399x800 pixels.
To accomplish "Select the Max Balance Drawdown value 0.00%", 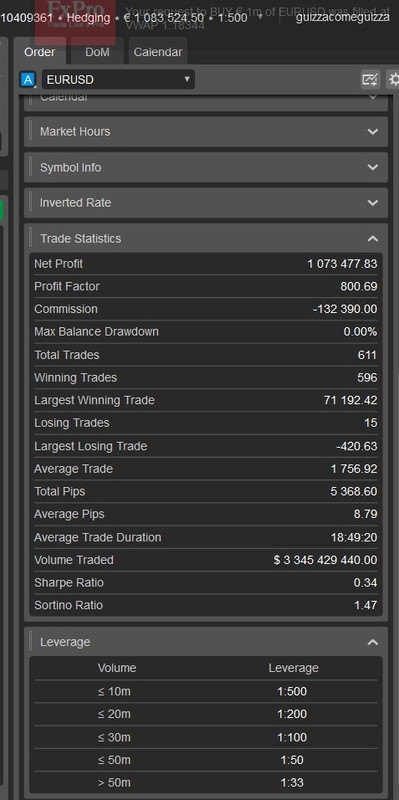I will tap(360, 332).
